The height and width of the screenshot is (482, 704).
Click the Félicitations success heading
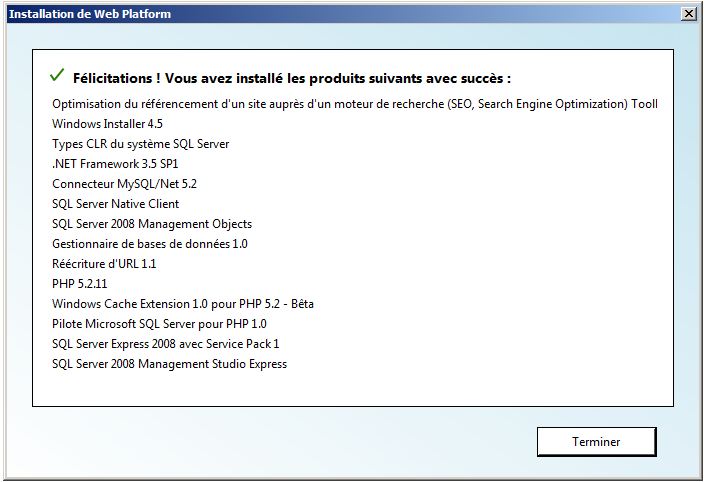pyautogui.click(x=292, y=79)
